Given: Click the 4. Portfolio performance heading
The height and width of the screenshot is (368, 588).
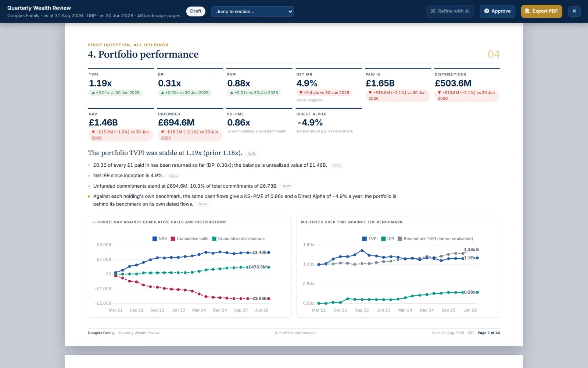Looking at the screenshot, I should click(x=143, y=54).
